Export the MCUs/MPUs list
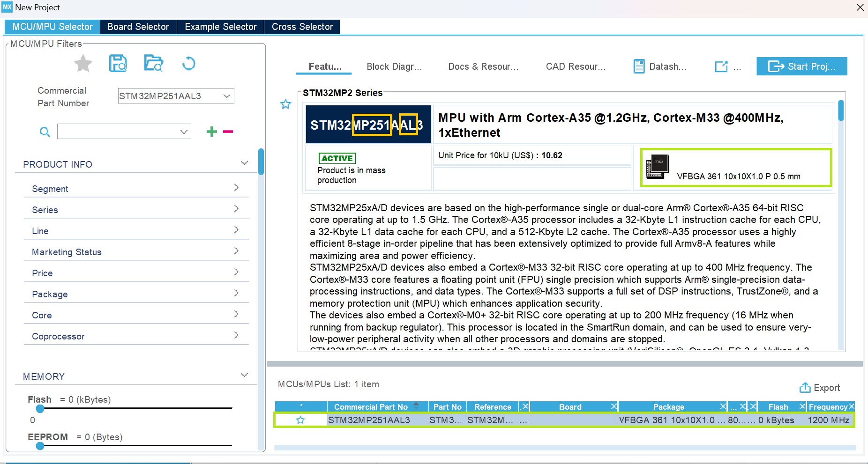This screenshot has height=464, width=868. pyautogui.click(x=819, y=388)
